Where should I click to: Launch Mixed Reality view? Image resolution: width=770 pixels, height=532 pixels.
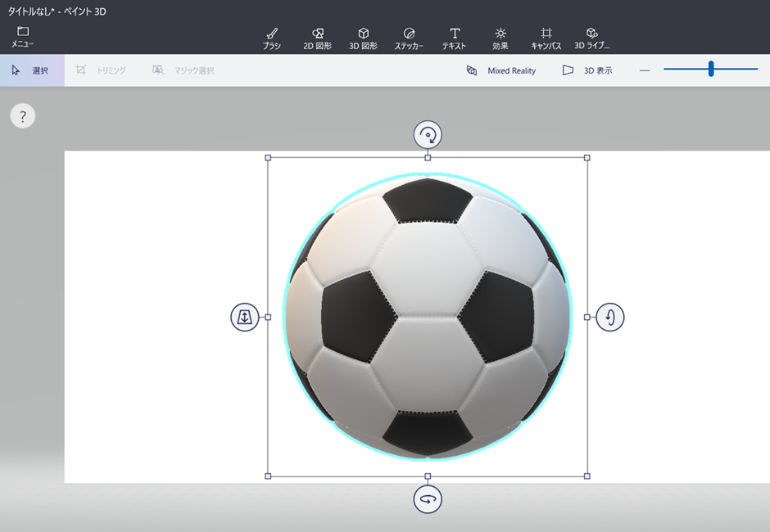coord(500,70)
